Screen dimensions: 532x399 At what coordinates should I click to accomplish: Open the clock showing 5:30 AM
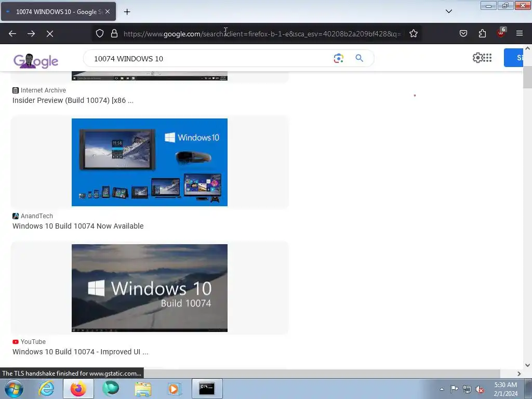(x=506, y=389)
